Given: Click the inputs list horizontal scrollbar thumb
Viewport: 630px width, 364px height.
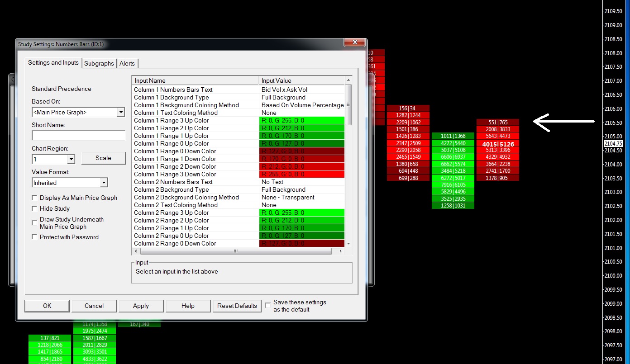Looking at the screenshot, I should [235, 251].
